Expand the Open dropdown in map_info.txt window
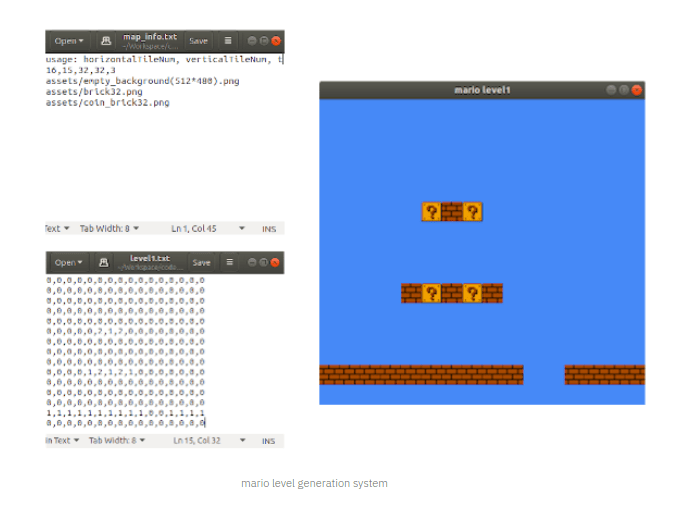The height and width of the screenshot is (516, 688). click(x=68, y=41)
